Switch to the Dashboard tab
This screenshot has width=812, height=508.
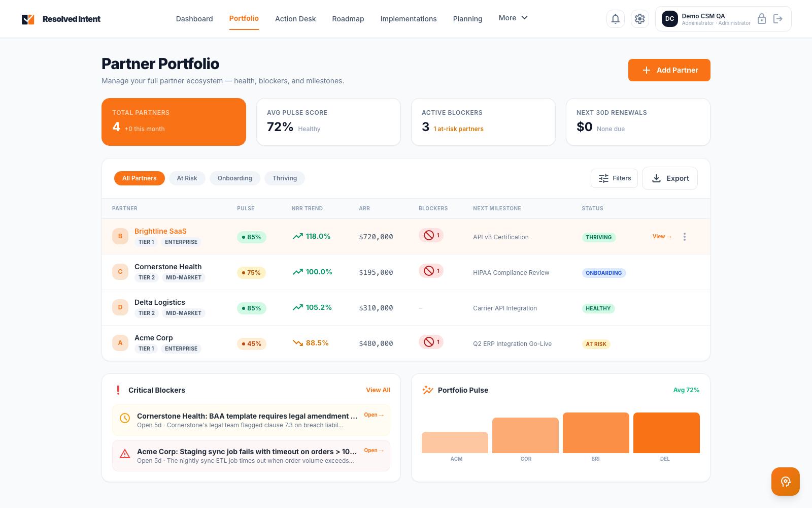(194, 19)
